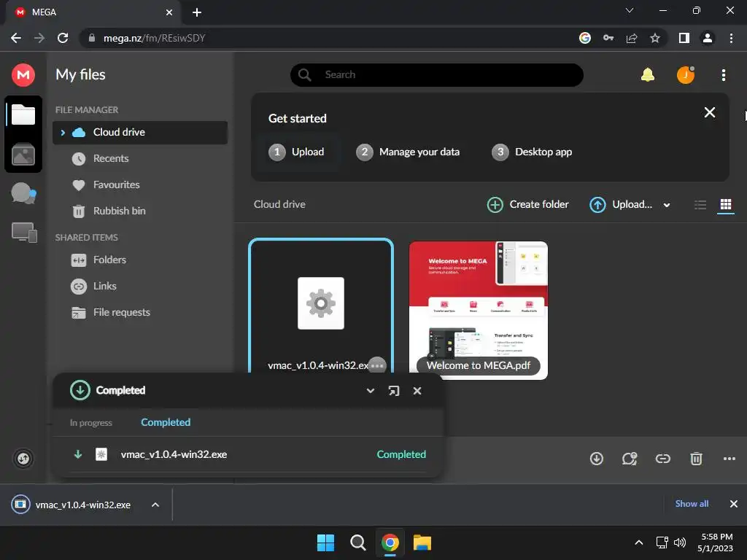The image size is (747, 560).
Task: Download the selected file with download icon
Action: (597, 459)
